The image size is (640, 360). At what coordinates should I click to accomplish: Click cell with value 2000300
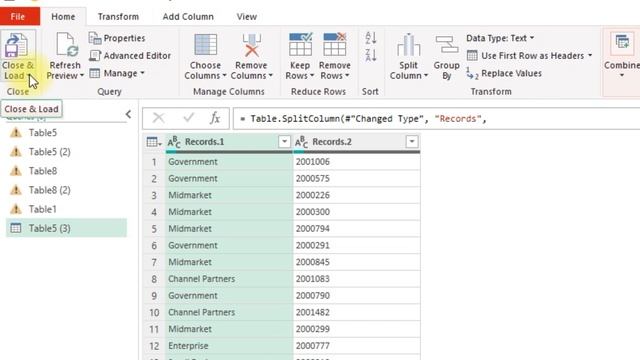tap(356, 212)
